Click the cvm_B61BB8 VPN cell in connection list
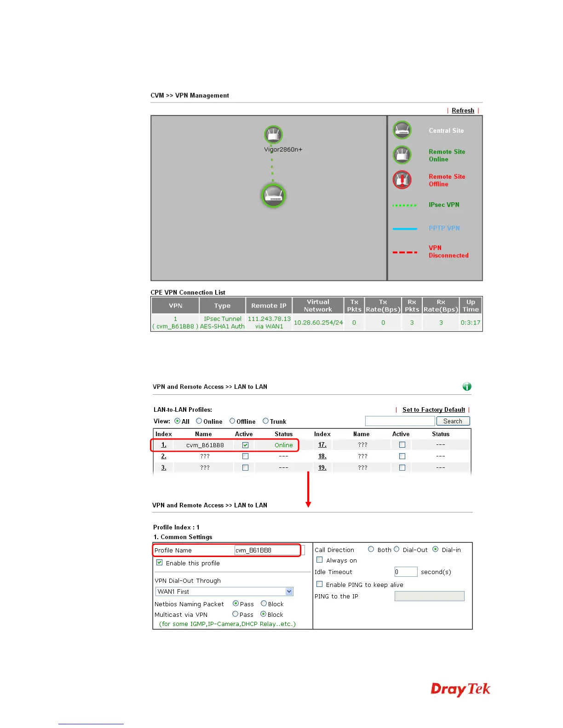This screenshot has height=728, width=563. tap(175, 323)
